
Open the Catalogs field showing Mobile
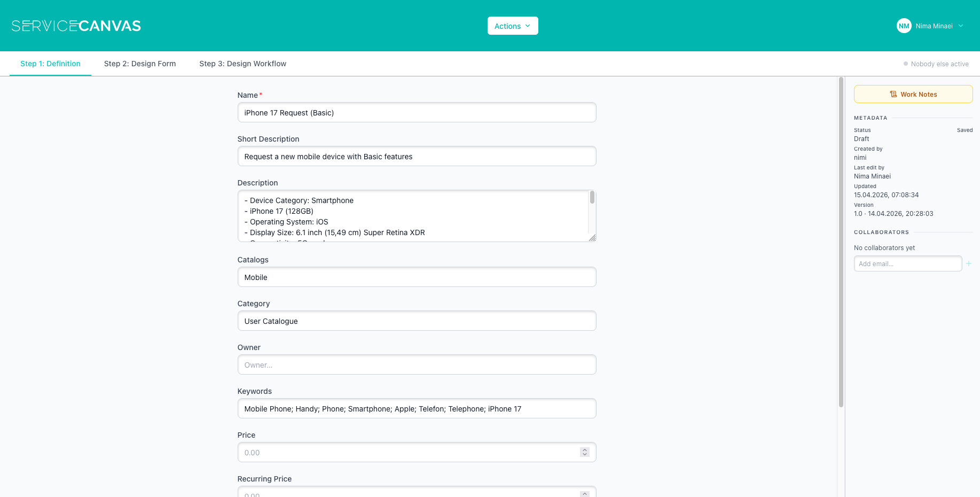[x=417, y=277]
